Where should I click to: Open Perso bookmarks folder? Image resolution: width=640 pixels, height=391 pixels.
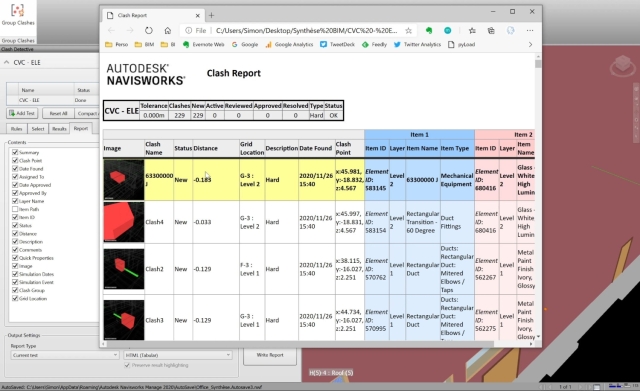[x=117, y=44]
